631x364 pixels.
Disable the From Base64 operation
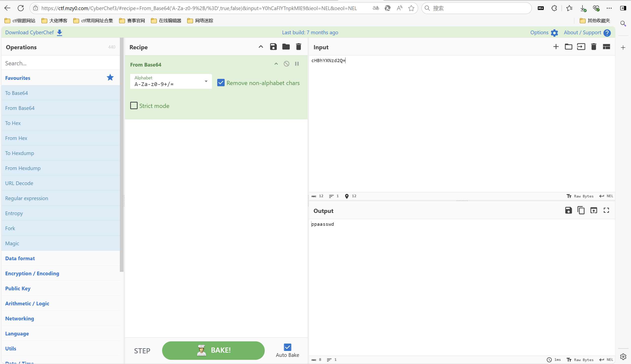[286, 64]
